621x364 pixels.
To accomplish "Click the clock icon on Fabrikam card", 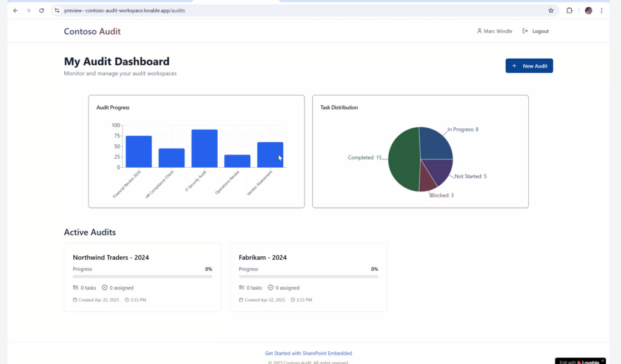I will pyautogui.click(x=293, y=300).
